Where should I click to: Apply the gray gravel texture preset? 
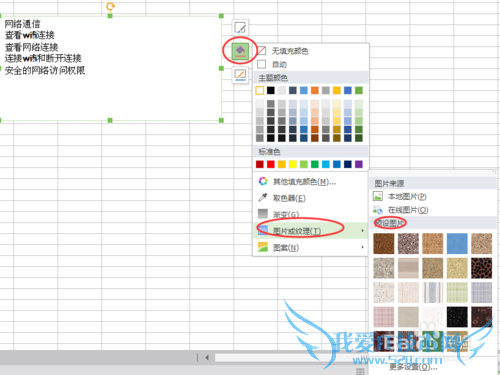[384, 268]
